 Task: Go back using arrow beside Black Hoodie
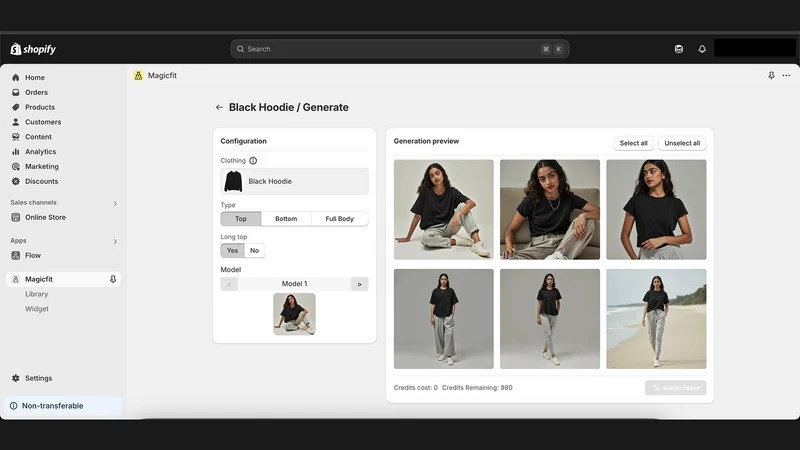tap(219, 107)
